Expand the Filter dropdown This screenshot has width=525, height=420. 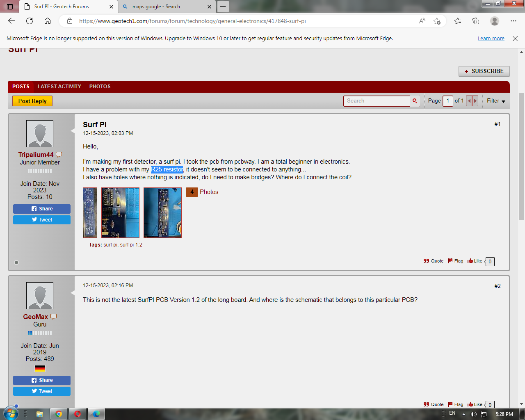click(496, 101)
